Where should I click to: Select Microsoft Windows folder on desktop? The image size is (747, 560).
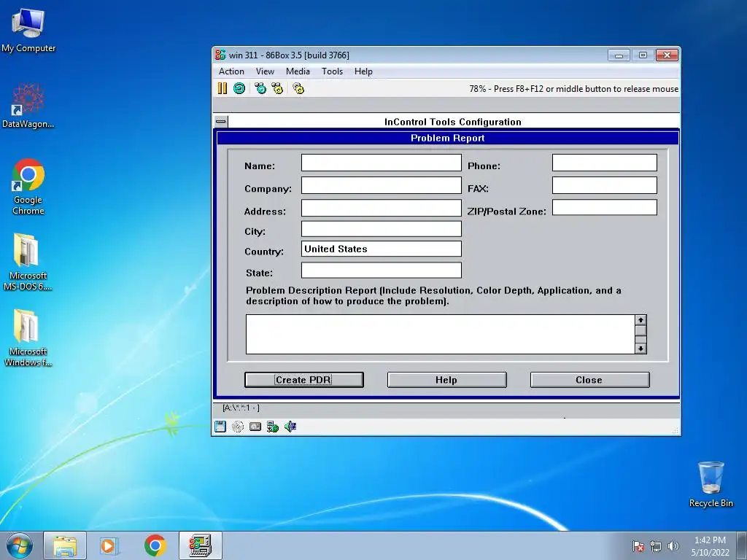pyautogui.click(x=28, y=338)
